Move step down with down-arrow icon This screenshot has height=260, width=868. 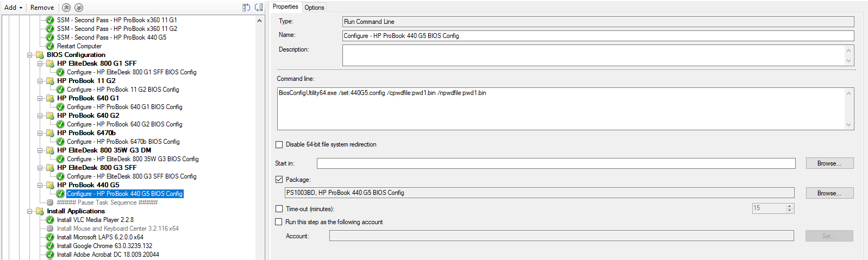[x=79, y=8]
